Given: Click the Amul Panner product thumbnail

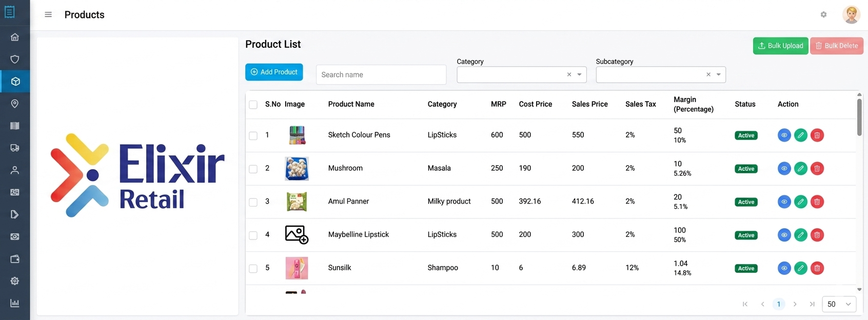Looking at the screenshot, I should (x=297, y=202).
